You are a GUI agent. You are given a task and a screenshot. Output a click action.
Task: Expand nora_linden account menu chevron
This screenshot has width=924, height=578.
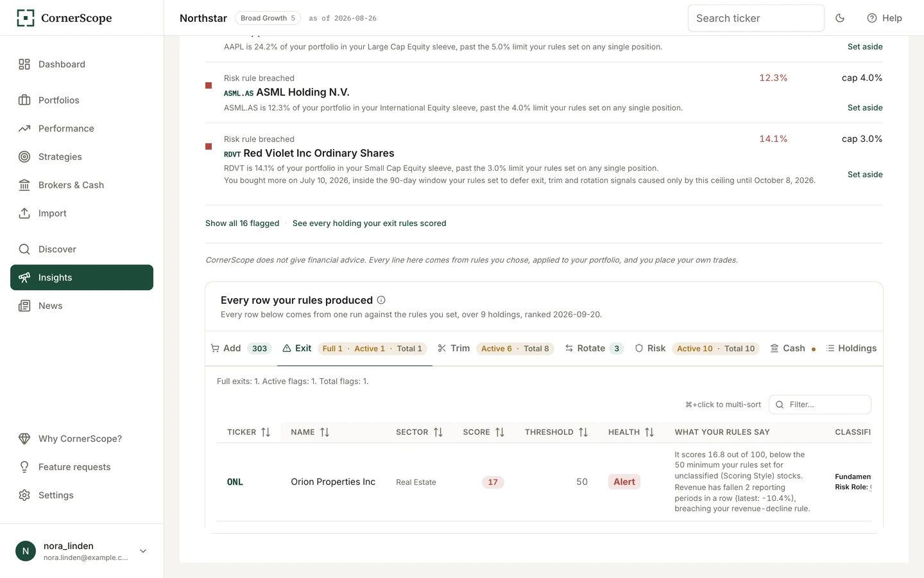coord(143,551)
